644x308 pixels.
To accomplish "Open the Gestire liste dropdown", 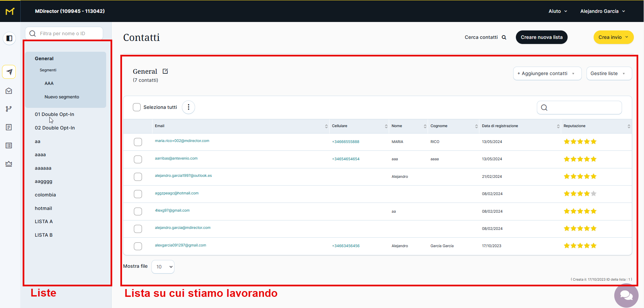I will [609, 73].
